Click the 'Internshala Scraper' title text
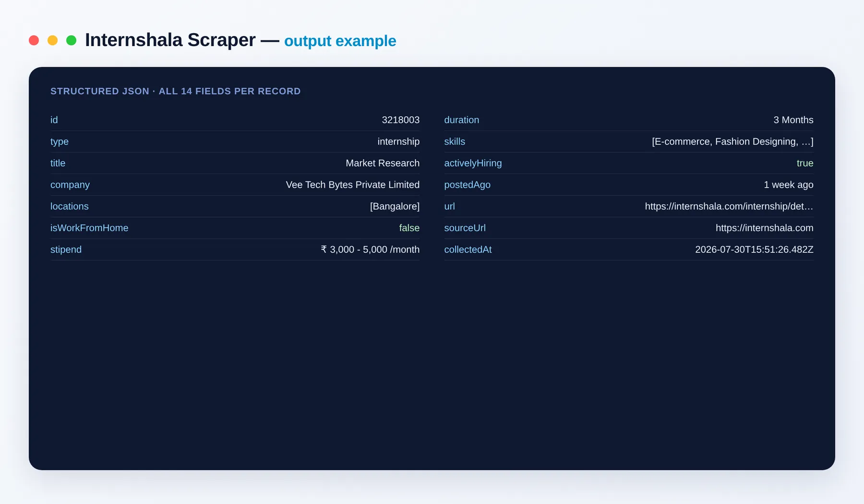This screenshot has height=504, width=864. [170, 40]
